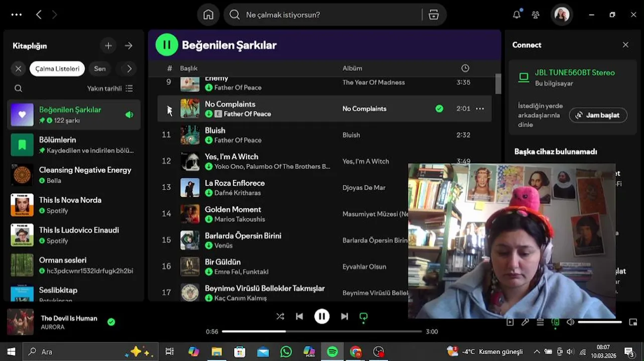The height and width of the screenshot is (361, 644).
Task: Search in your library magnifier icon
Action: [18, 88]
